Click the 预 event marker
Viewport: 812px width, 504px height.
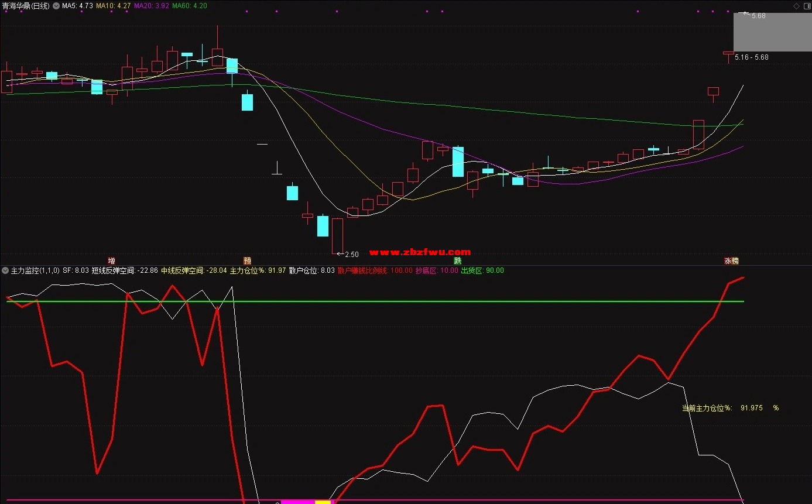click(x=247, y=260)
